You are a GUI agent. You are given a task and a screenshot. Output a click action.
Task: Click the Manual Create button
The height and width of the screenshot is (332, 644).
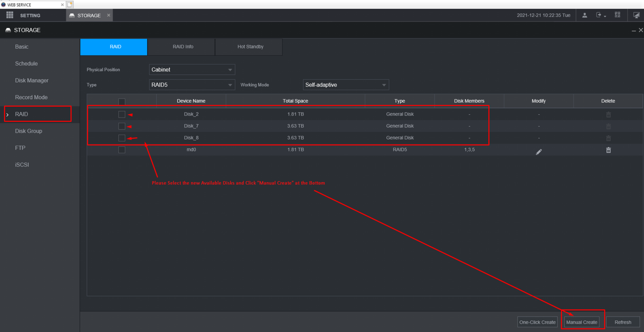click(x=582, y=322)
